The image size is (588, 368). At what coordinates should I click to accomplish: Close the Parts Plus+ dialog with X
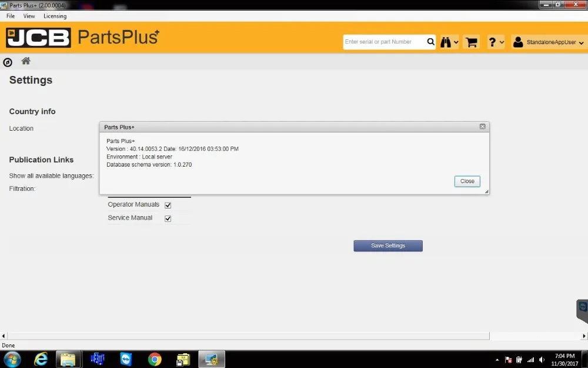483,127
